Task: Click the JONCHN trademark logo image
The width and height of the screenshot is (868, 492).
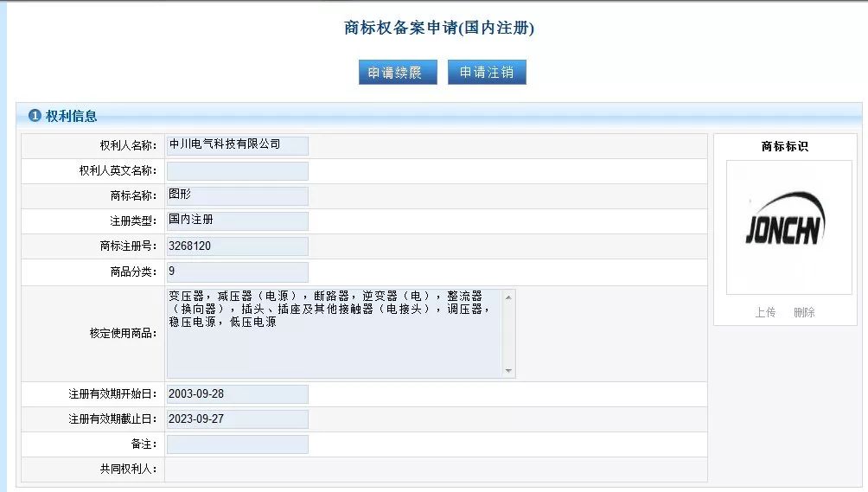Action: 785,221
